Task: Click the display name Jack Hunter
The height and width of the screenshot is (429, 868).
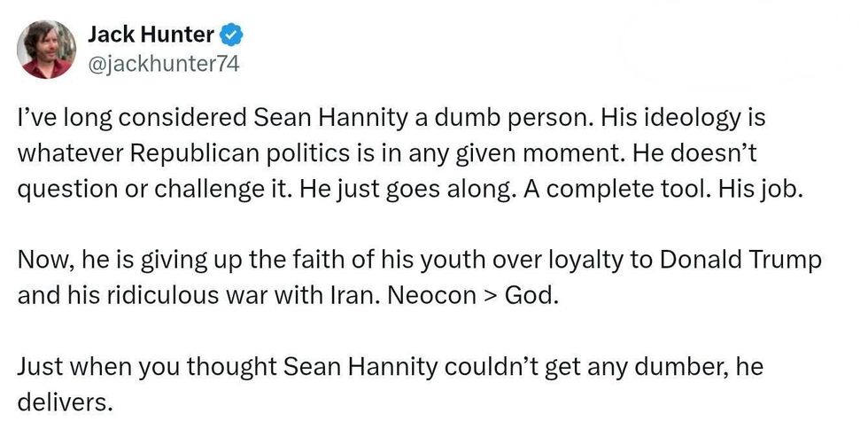Action: click(151, 35)
